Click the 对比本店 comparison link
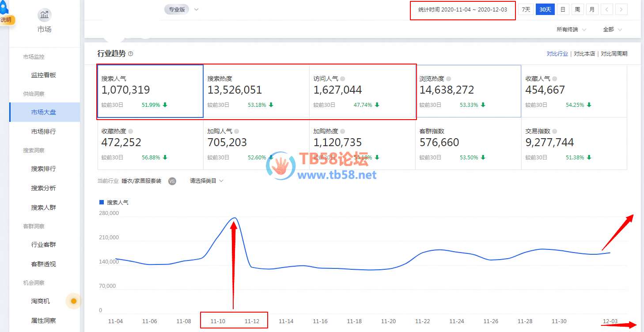The height and width of the screenshot is (332, 644). coord(584,54)
